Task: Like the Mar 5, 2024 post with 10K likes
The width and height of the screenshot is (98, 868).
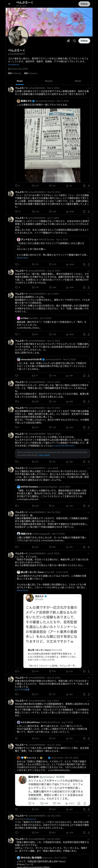Action: point(52,186)
